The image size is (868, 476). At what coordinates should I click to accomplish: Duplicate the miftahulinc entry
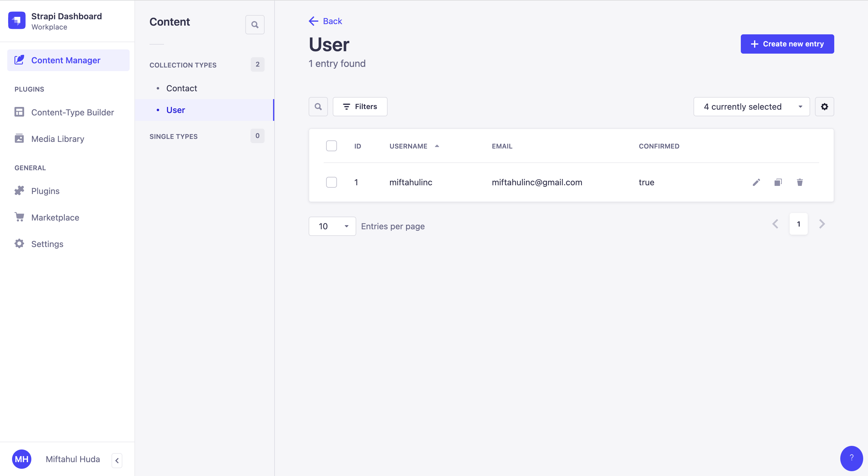click(x=778, y=182)
